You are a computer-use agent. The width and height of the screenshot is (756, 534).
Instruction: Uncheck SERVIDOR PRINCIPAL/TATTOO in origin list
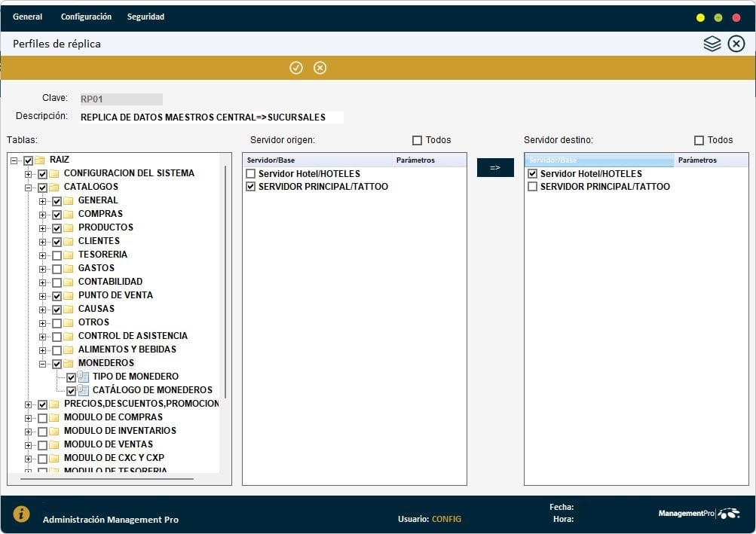point(249,187)
